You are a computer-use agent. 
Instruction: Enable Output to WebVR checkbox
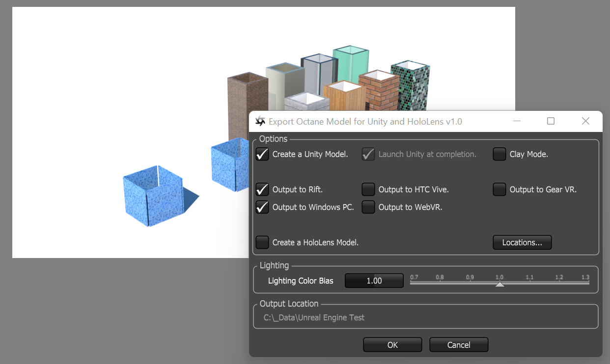(368, 207)
